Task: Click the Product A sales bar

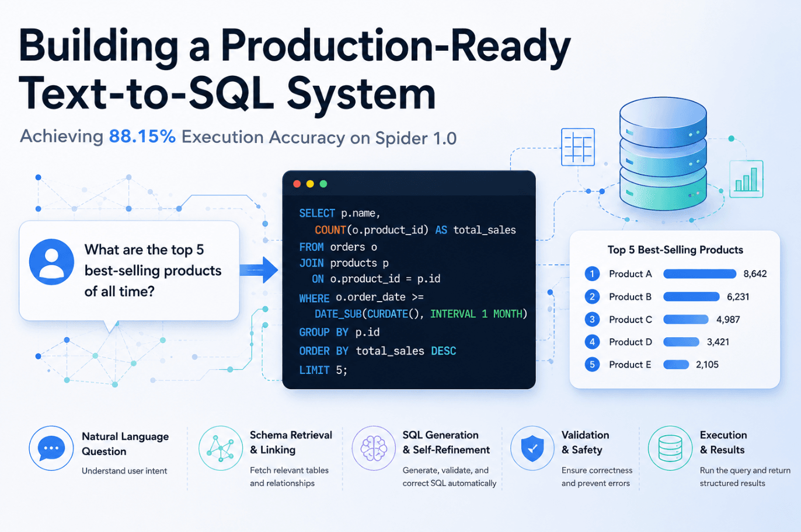Action: point(700,274)
